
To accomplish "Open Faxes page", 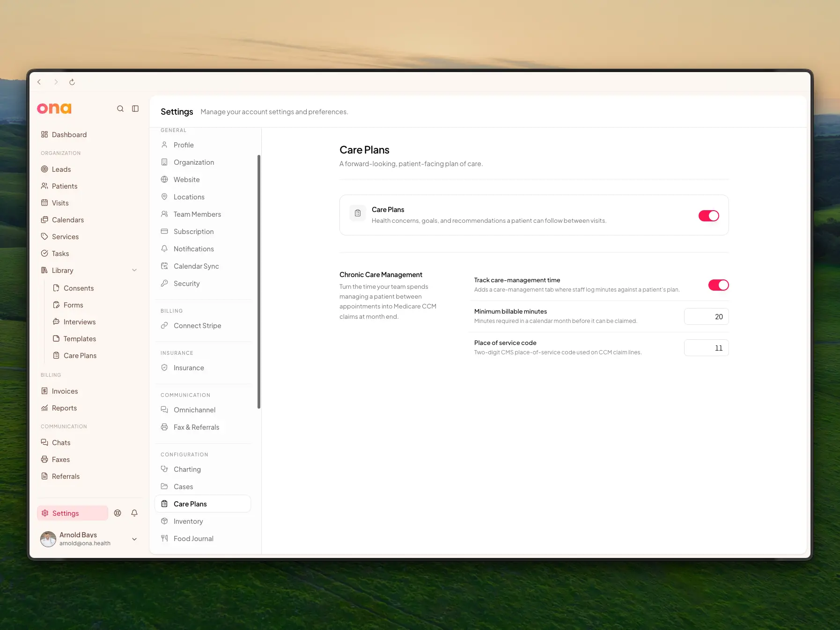I will 89,460.
